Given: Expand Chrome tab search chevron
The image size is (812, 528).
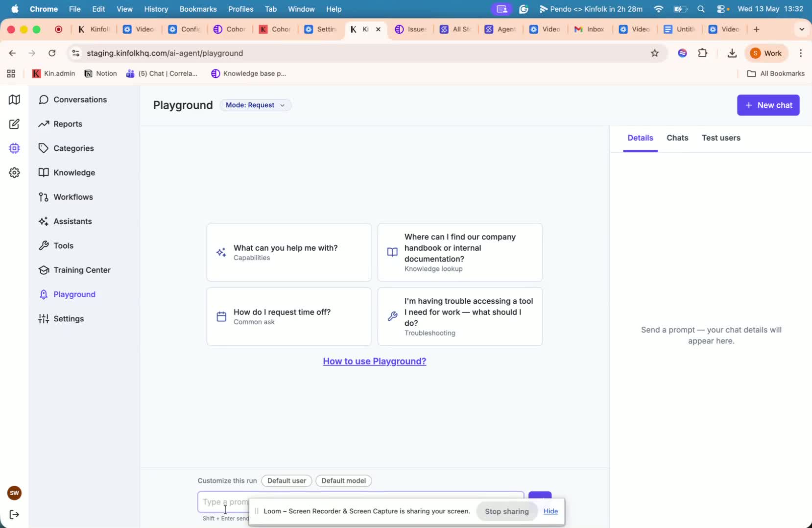Looking at the screenshot, I should (801, 29).
